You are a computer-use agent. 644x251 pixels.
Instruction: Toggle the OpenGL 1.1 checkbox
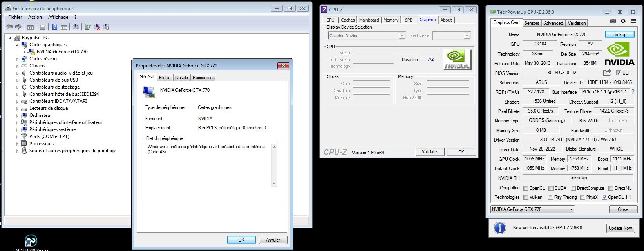click(604, 197)
